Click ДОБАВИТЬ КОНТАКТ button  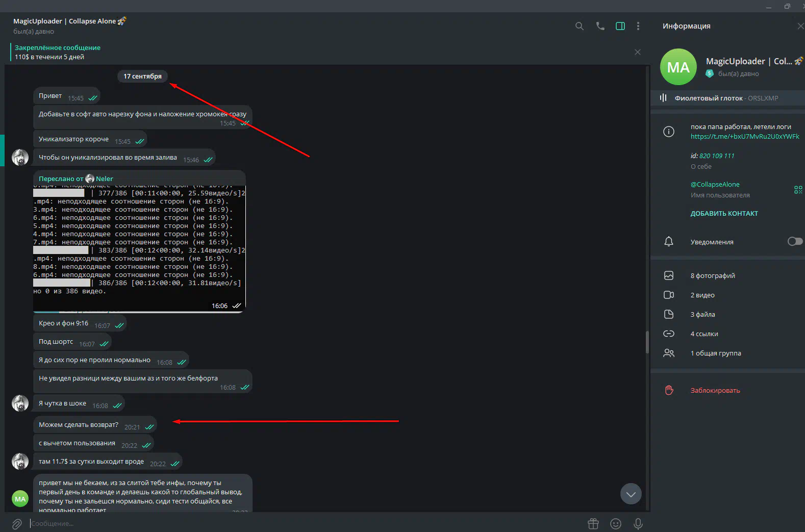pos(724,214)
